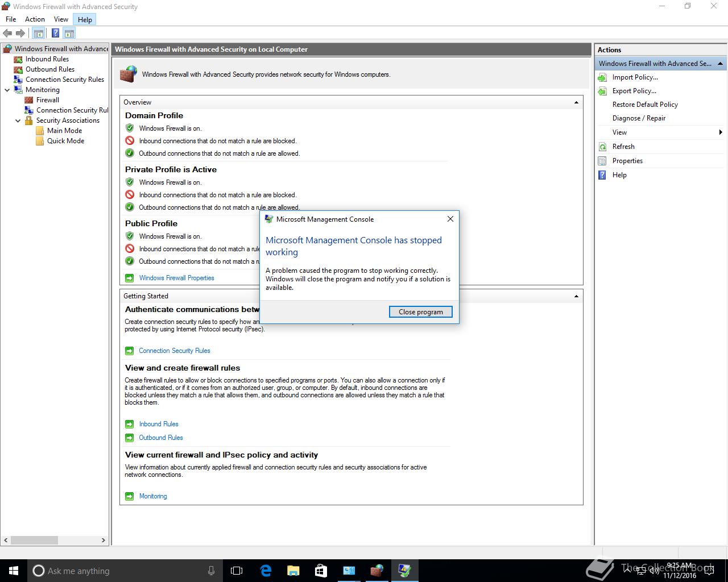
Task: Open the Action menu
Action: [x=35, y=19]
